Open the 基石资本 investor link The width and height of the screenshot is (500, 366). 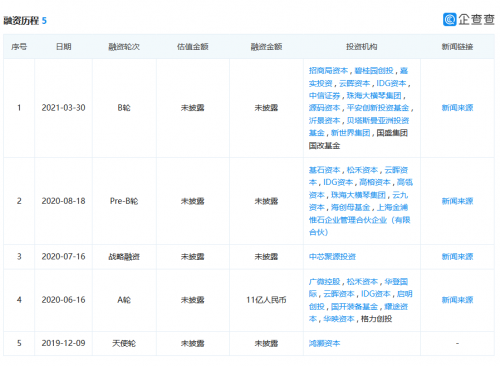point(324,170)
